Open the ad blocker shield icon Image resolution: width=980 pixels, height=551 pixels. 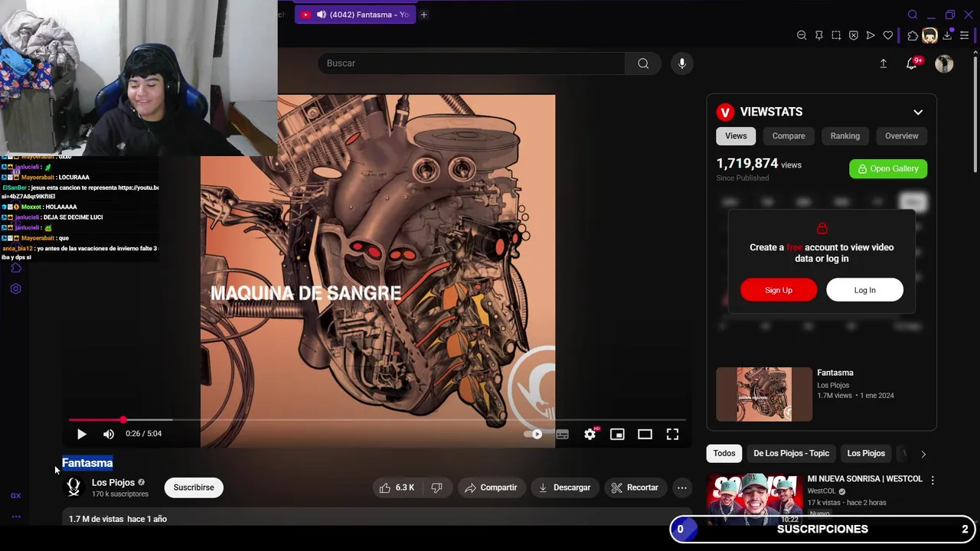[x=854, y=35]
